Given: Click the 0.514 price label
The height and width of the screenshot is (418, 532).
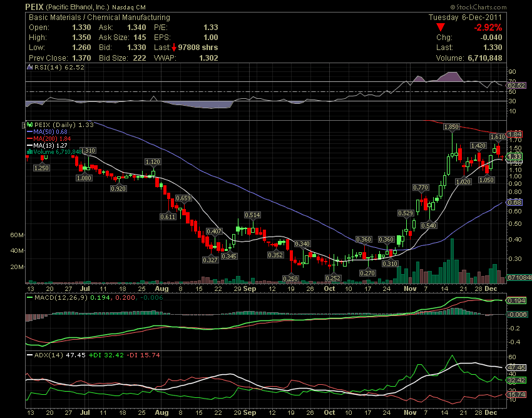Looking at the screenshot, I should [252, 215].
